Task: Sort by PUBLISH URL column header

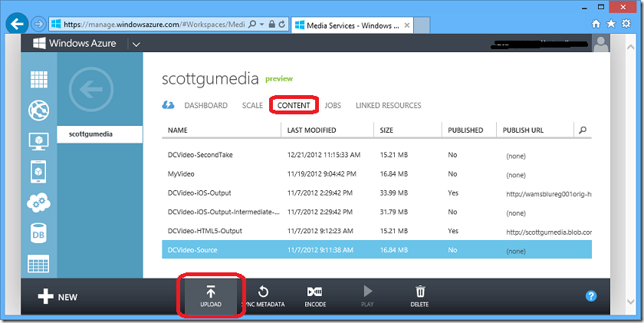Action: [x=523, y=130]
